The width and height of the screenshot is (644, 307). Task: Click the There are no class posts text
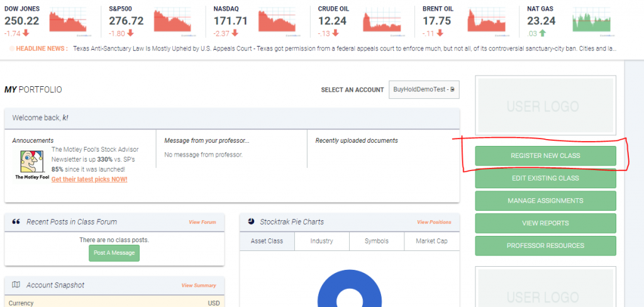114,240
